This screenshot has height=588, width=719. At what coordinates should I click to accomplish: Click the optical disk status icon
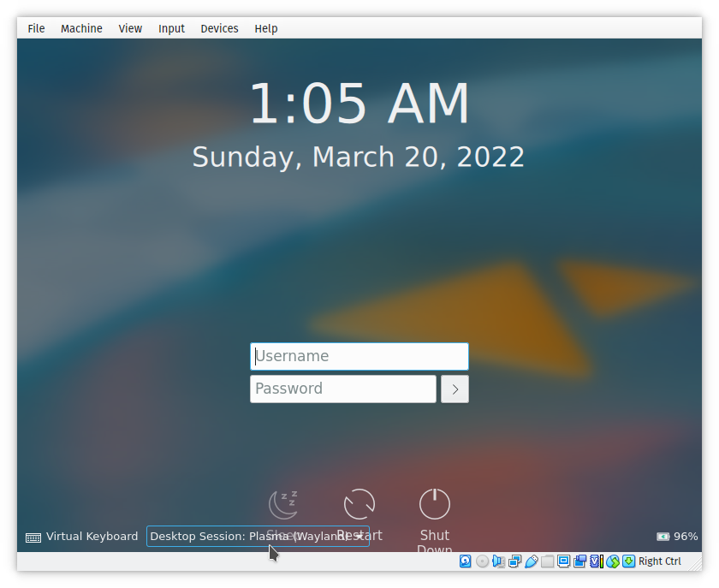tap(482, 561)
